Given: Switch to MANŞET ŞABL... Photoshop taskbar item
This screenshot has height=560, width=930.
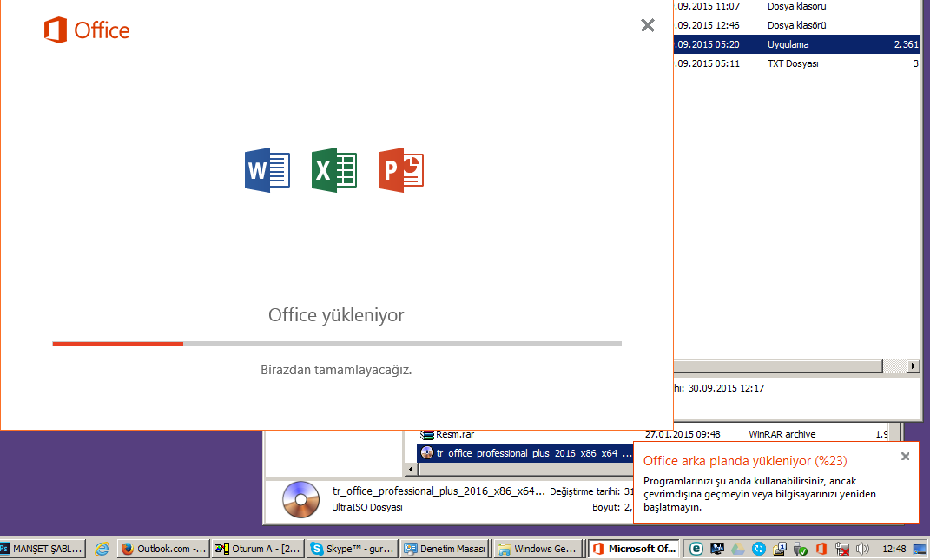Looking at the screenshot, I should 43,549.
